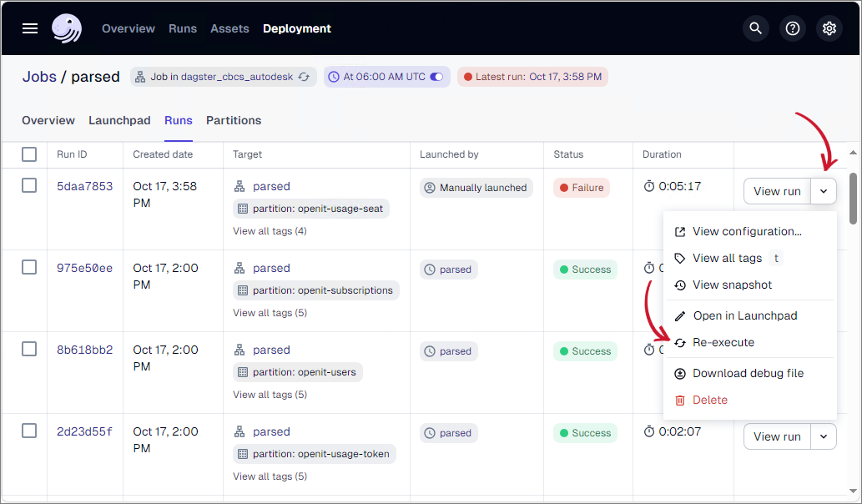Click the Dagster octopus logo

click(67, 28)
